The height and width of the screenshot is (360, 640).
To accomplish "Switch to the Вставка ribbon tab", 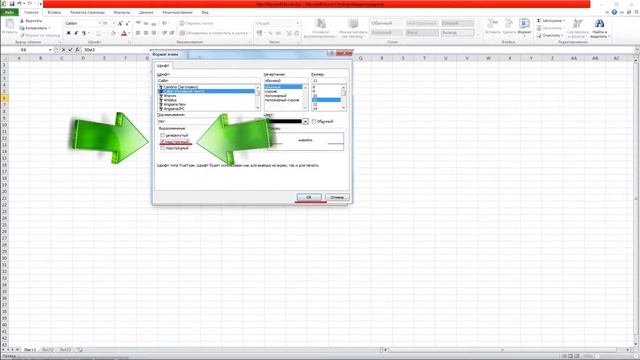I will 54,13.
